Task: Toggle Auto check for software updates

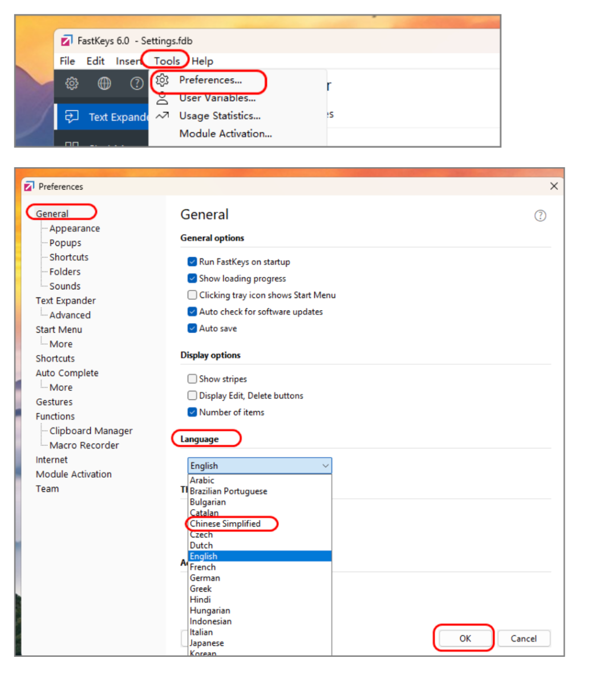Action: point(192,312)
